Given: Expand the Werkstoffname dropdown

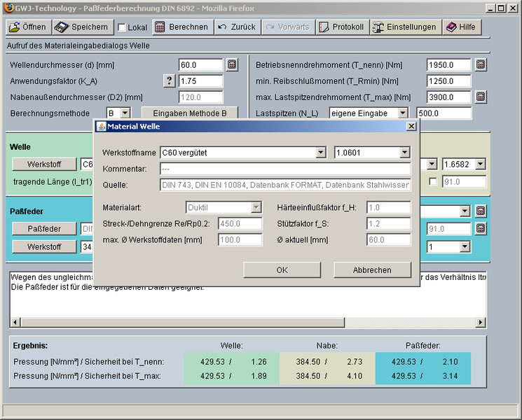Looking at the screenshot, I should pyautogui.click(x=321, y=153).
